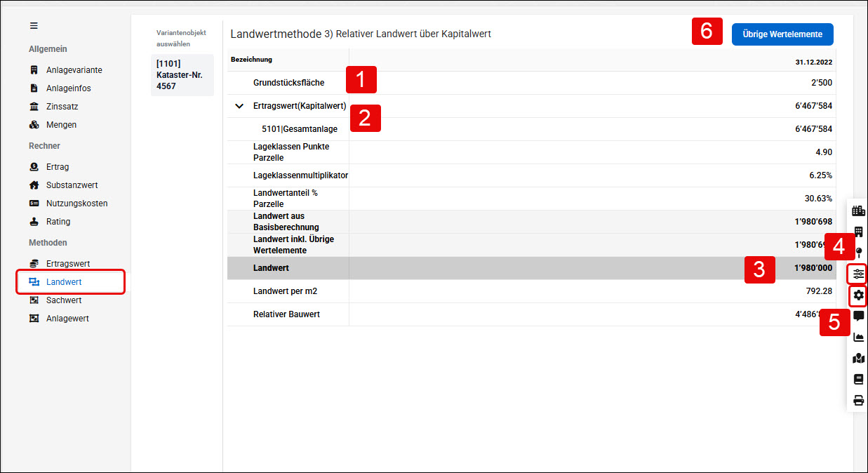The image size is (868, 473).
Task: Click the Landwert aus Basisberechnung label
Action: (x=286, y=222)
